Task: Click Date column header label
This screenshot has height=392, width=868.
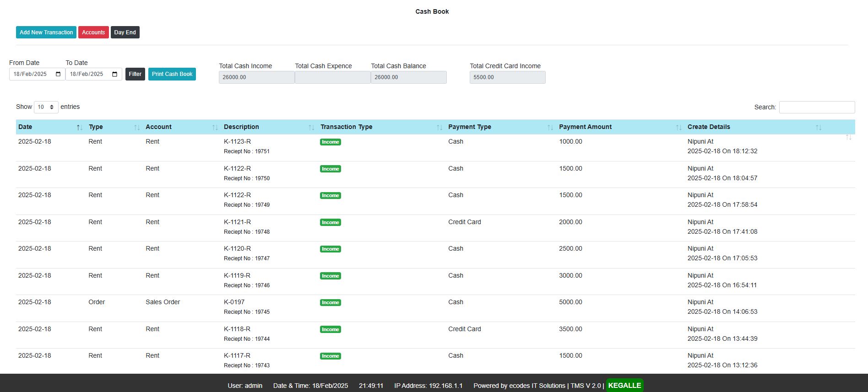Action: 25,127
